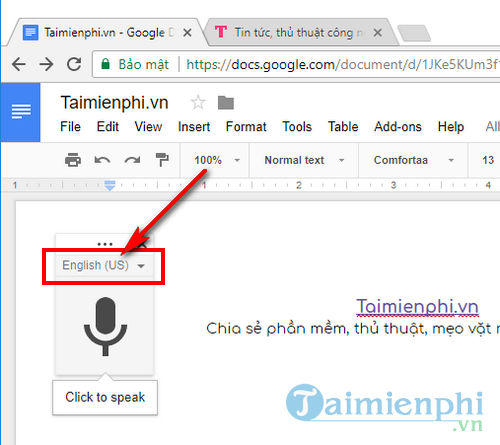Open the Help menu
Image resolution: width=500 pixels, height=445 pixels.
pos(451,127)
